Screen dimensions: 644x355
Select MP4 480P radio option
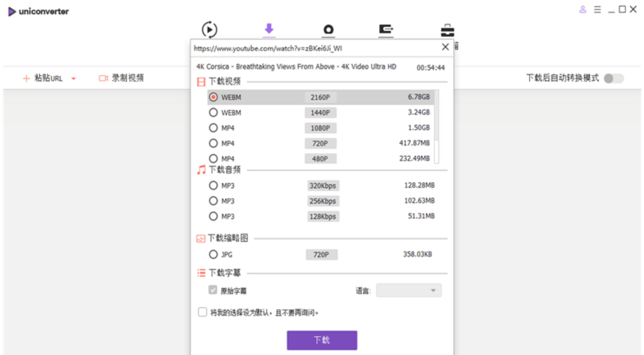213,158
